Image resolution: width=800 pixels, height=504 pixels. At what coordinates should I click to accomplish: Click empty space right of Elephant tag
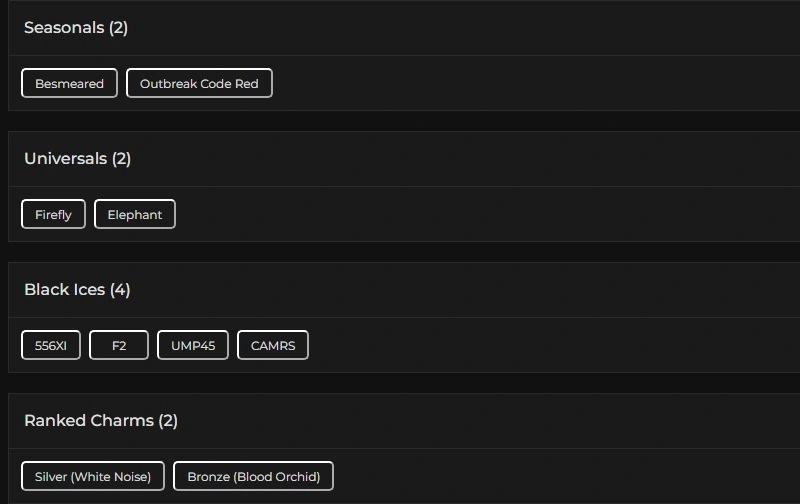[480, 214]
